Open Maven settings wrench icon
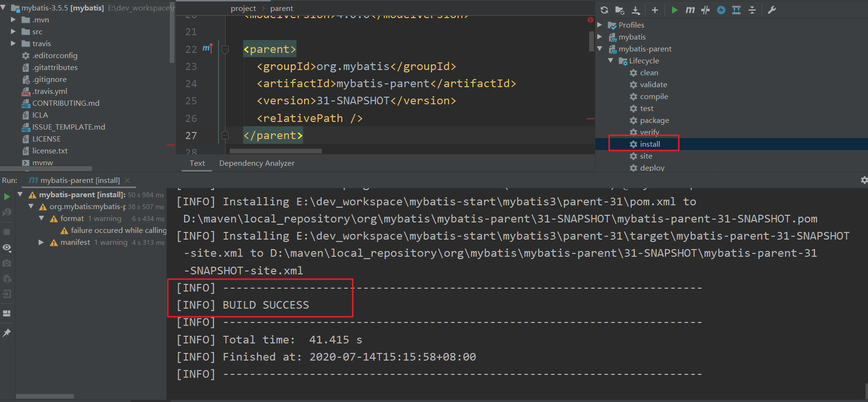This screenshot has width=868, height=402. [x=772, y=10]
